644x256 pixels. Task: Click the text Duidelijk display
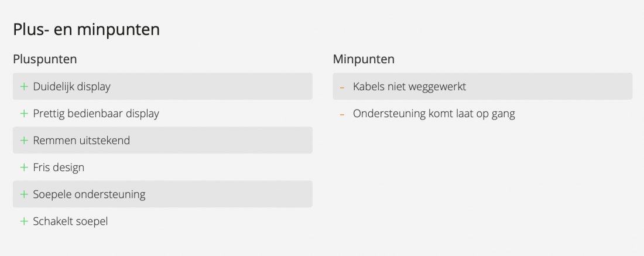pyautogui.click(x=71, y=87)
